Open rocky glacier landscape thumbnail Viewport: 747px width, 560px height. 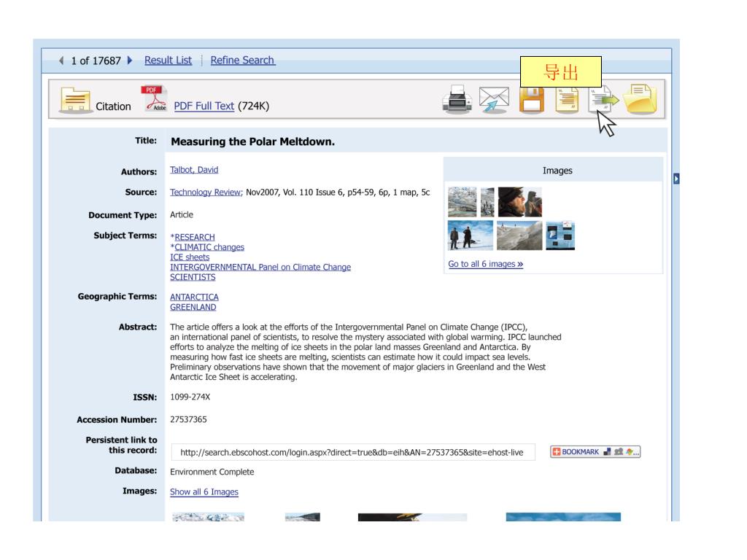click(519, 236)
